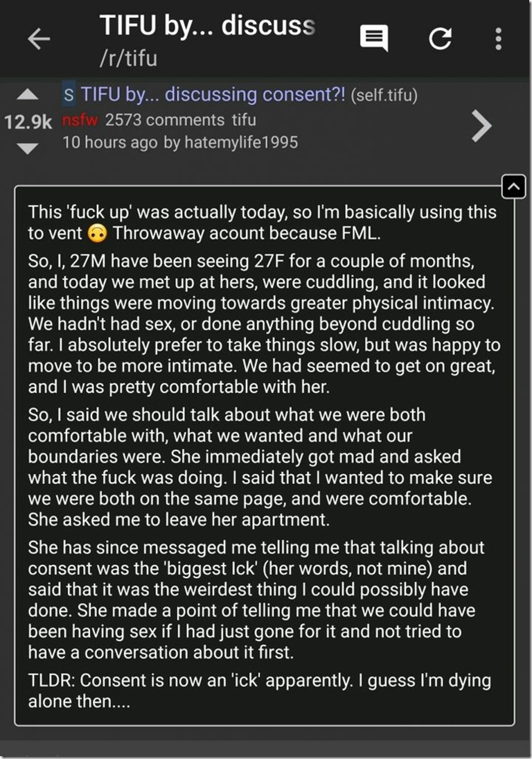Viewport: 532px width, 759px height.
Task: Click the upside-down face emoji
Action: pyautogui.click(x=98, y=234)
